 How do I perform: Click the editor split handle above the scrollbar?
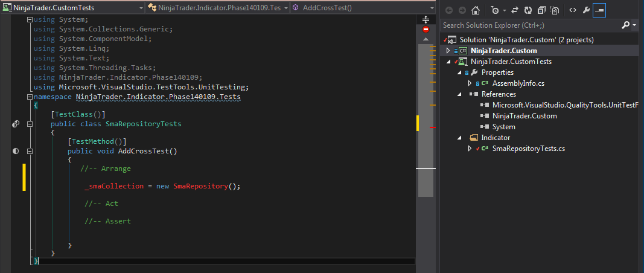click(426, 19)
